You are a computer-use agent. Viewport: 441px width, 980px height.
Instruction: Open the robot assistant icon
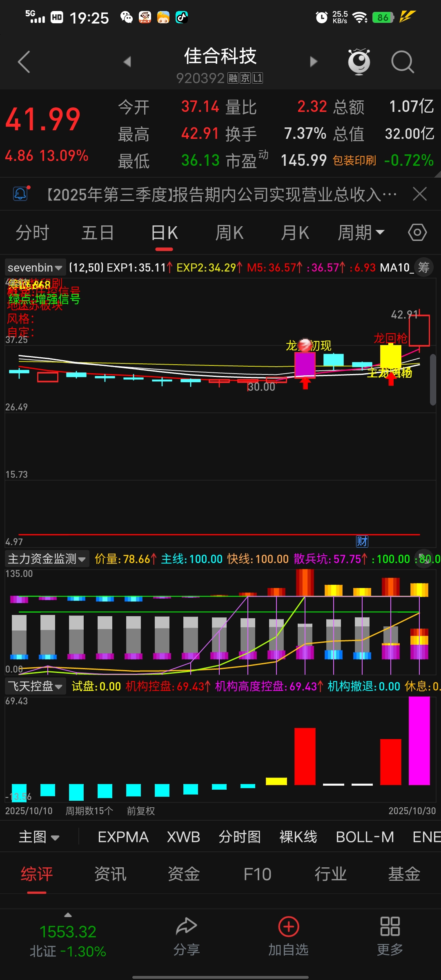tap(359, 62)
